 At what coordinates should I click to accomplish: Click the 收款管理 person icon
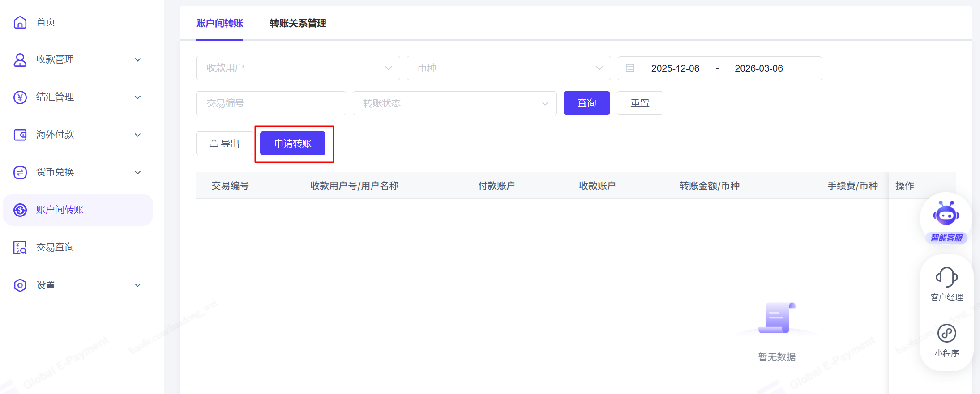(20, 59)
